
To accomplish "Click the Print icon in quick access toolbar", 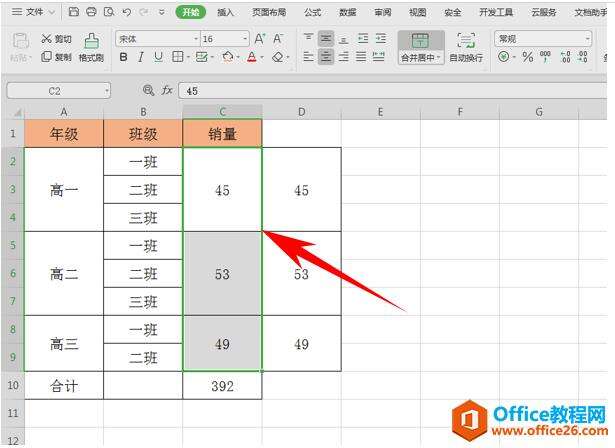I will tap(91, 12).
